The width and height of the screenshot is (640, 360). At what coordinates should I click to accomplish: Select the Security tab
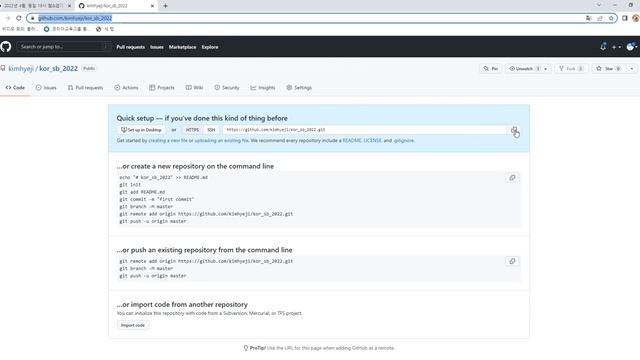pyautogui.click(x=227, y=88)
